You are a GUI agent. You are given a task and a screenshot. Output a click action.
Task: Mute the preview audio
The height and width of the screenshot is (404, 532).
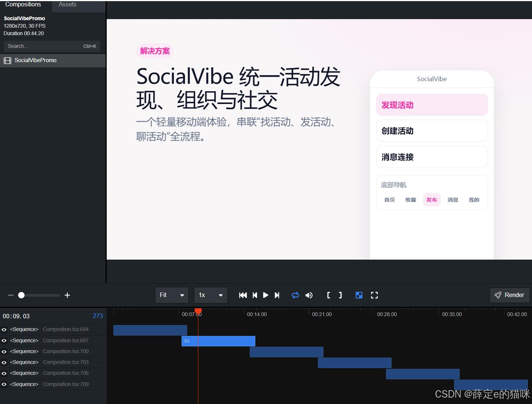pyautogui.click(x=309, y=295)
